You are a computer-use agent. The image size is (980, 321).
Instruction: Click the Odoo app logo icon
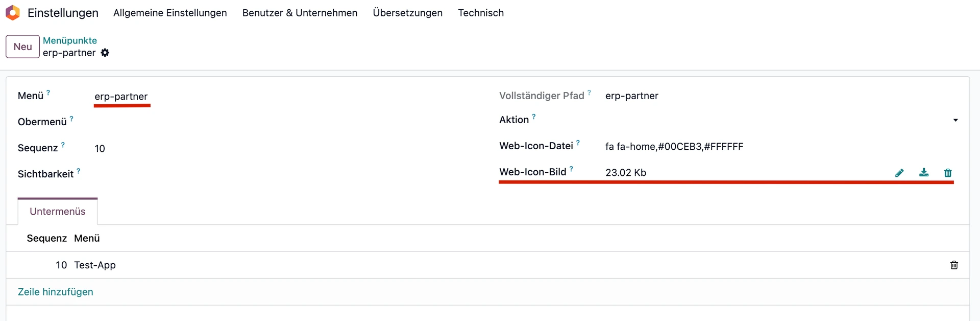pyautogui.click(x=13, y=13)
